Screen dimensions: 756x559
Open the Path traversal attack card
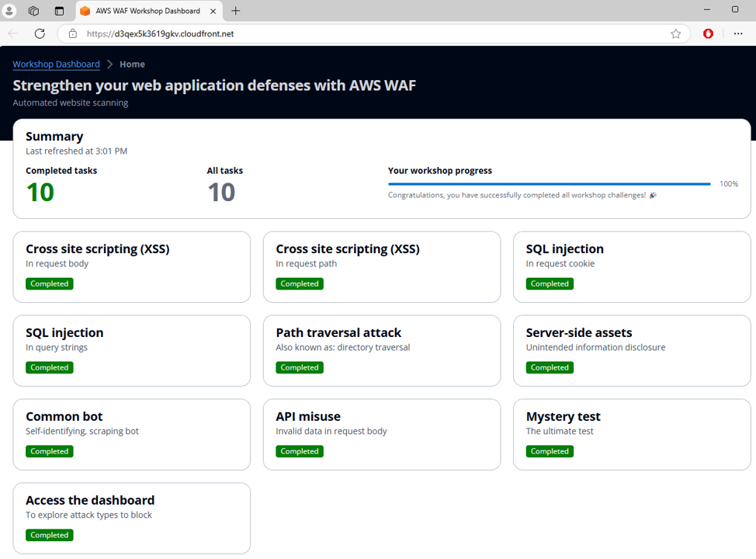(382, 350)
